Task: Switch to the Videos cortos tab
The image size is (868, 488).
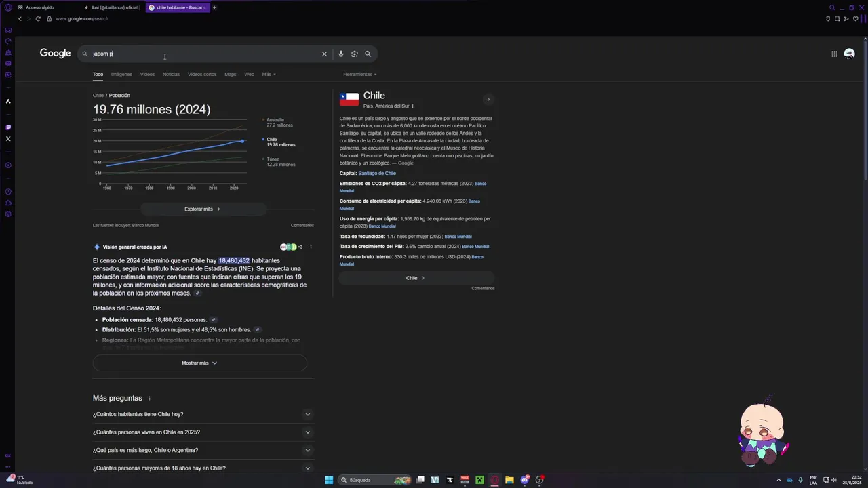Action: pyautogui.click(x=202, y=75)
